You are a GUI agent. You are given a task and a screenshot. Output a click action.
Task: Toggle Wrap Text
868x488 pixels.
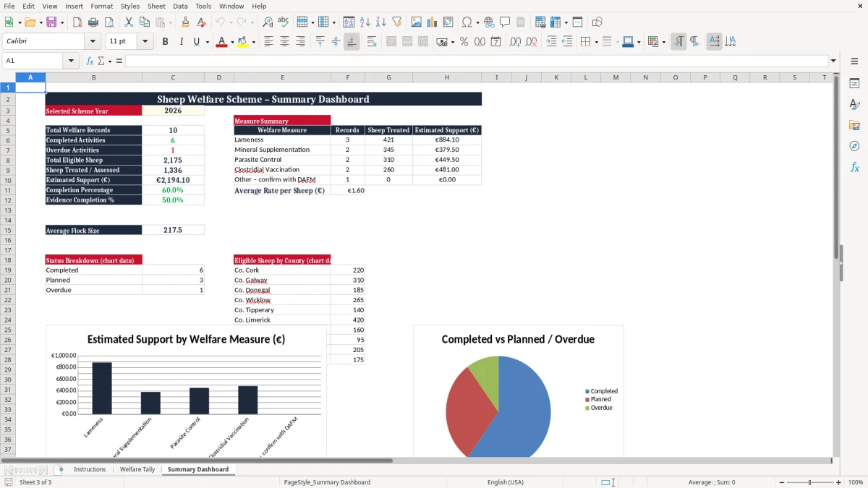[x=372, y=42]
